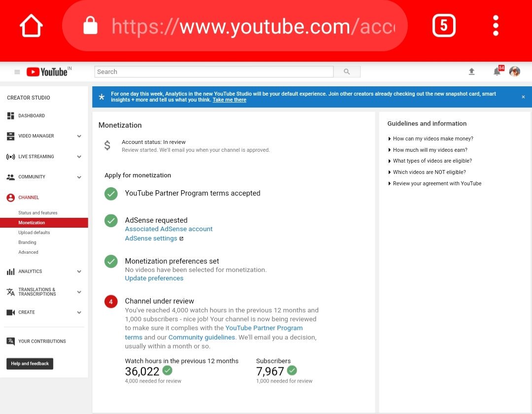Open the Channel section label
Screen dimensions: 532x414
(29, 198)
